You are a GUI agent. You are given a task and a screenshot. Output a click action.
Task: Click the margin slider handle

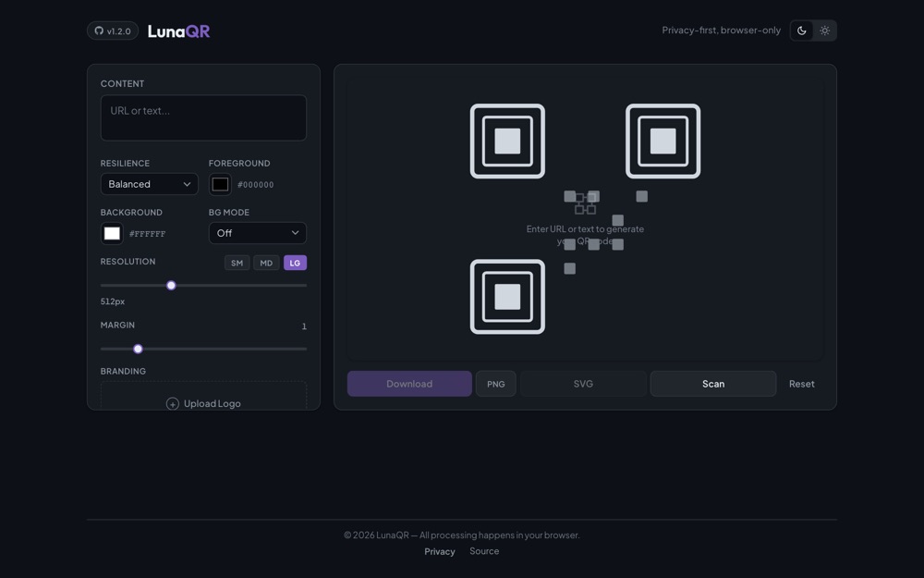138,350
